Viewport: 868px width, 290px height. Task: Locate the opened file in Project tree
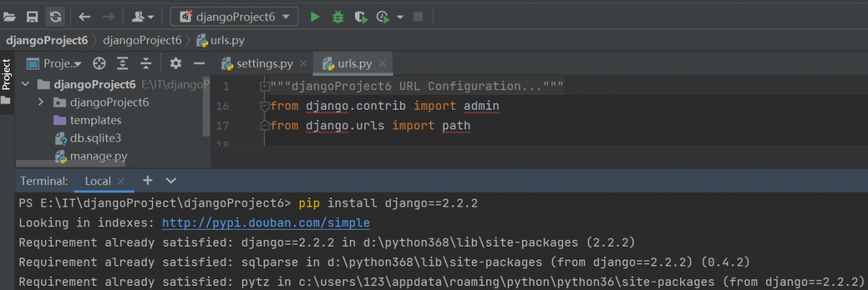coord(100,64)
